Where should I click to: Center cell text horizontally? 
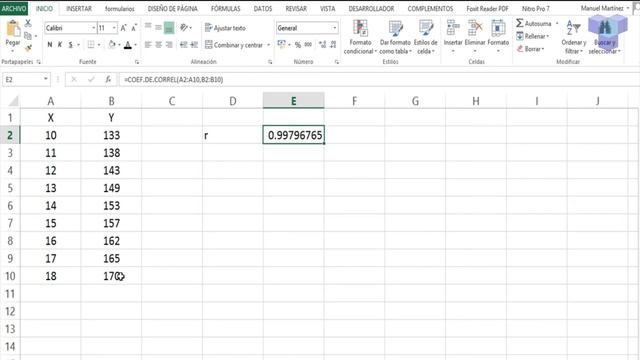click(x=158, y=44)
